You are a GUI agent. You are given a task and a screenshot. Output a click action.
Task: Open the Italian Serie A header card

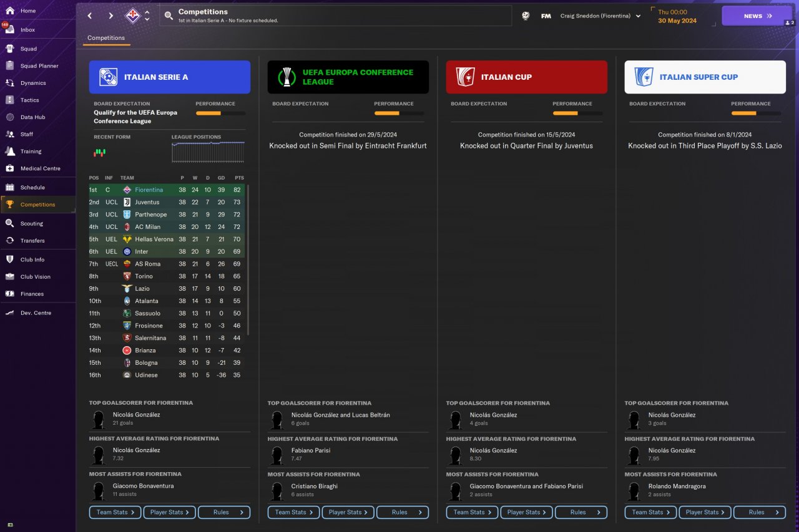tap(170, 77)
